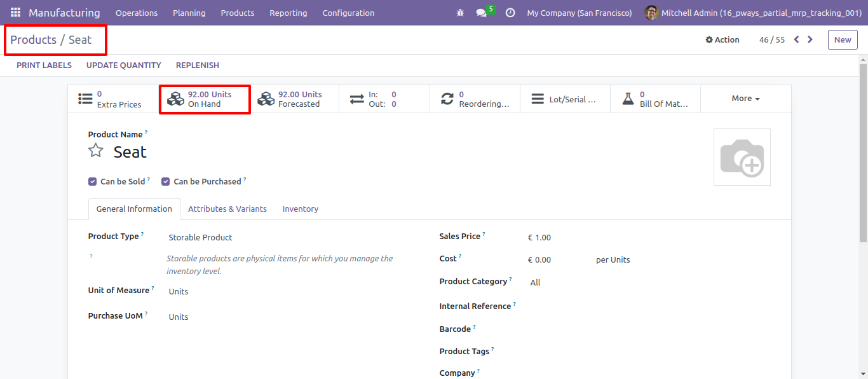Viewport: 868px width, 379px height.
Task: Open the conversations chat icon
Action: (481, 13)
